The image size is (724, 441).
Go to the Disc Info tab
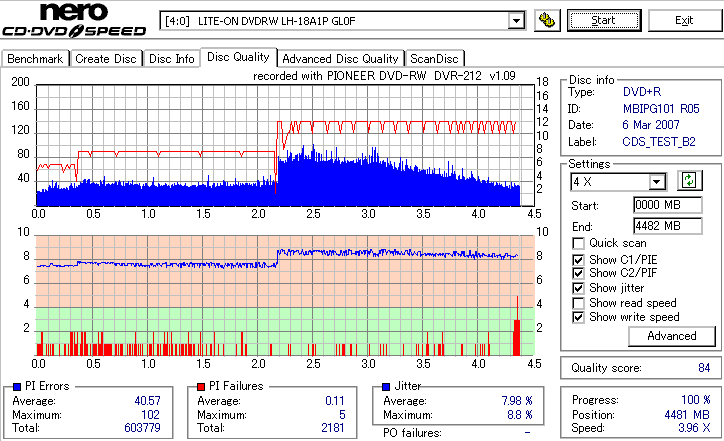[x=172, y=59]
